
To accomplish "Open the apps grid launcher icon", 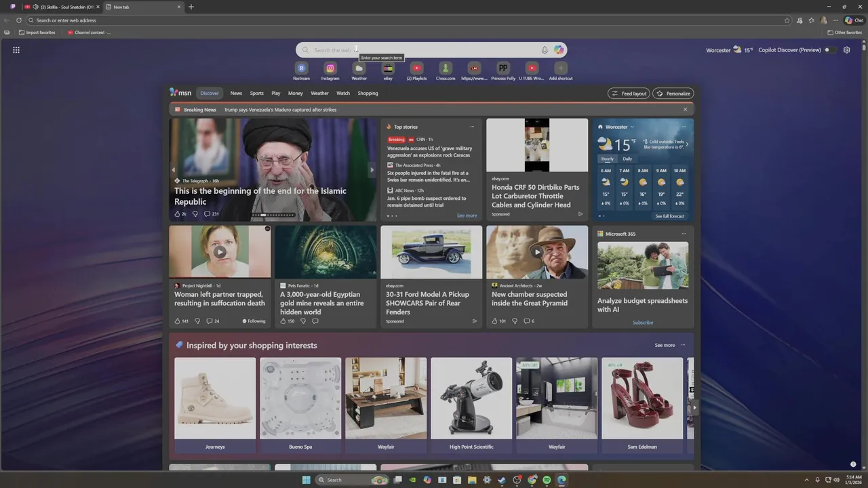I will point(16,50).
